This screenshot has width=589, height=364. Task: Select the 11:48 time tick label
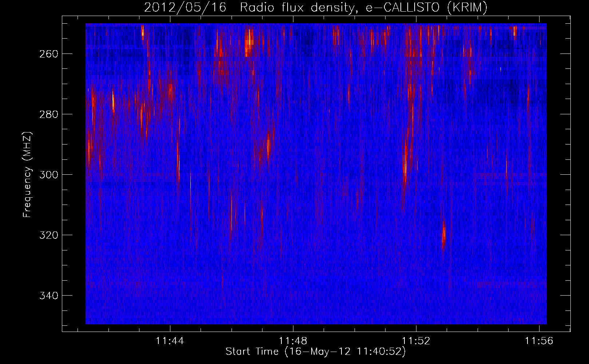293,341
